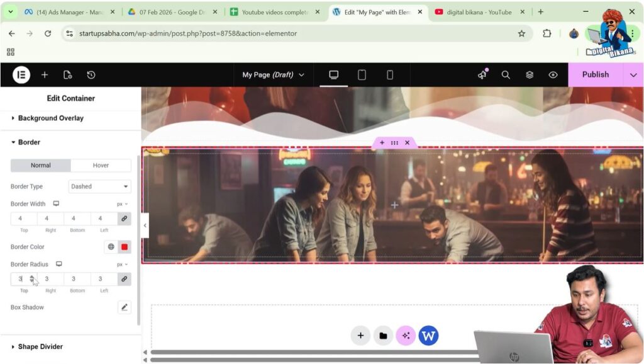644x364 pixels.
Task: Switch to the Hover border tab
Action: point(101,165)
